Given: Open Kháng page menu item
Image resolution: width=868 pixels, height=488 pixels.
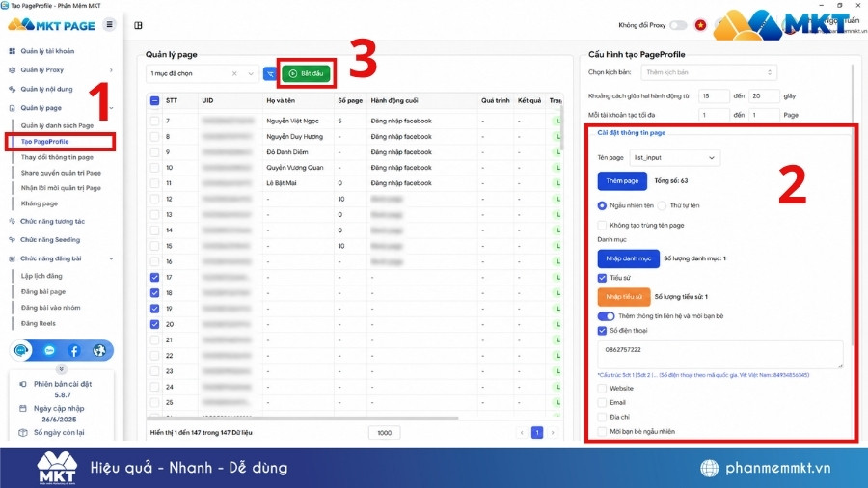Looking at the screenshot, I should pyautogui.click(x=40, y=203).
